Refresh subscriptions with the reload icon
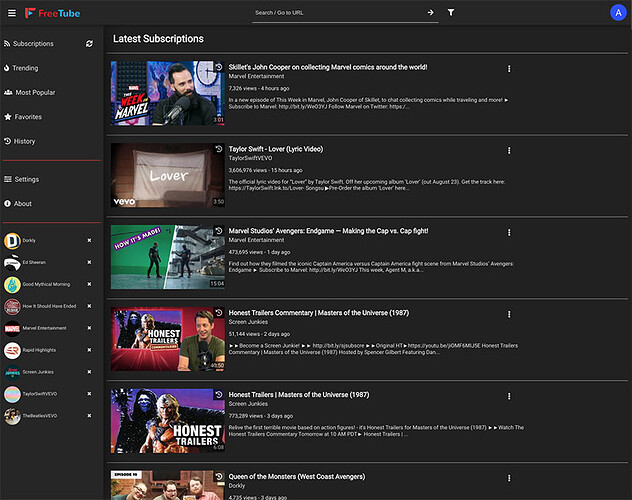Image resolution: width=632 pixels, height=500 pixels. [89, 44]
